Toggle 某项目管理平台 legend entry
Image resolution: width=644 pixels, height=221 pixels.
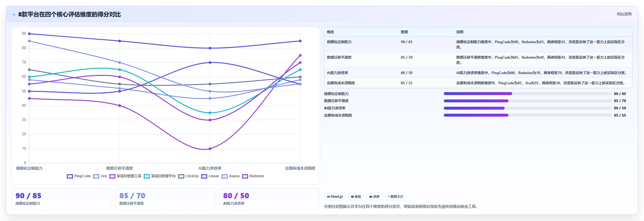pos(160,176)
